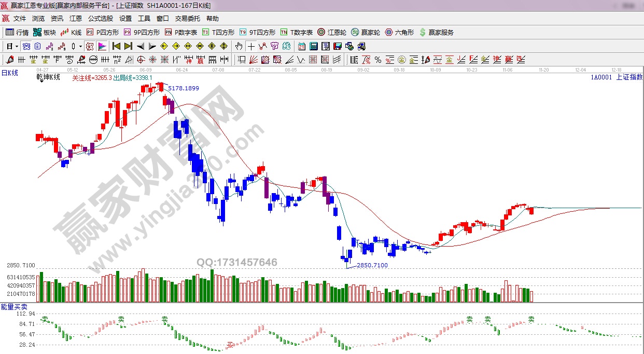Viewport: 644px width, 354px height.
Task: Toggle the 乾坤K线 indicator label
Action: click(48, 77)
